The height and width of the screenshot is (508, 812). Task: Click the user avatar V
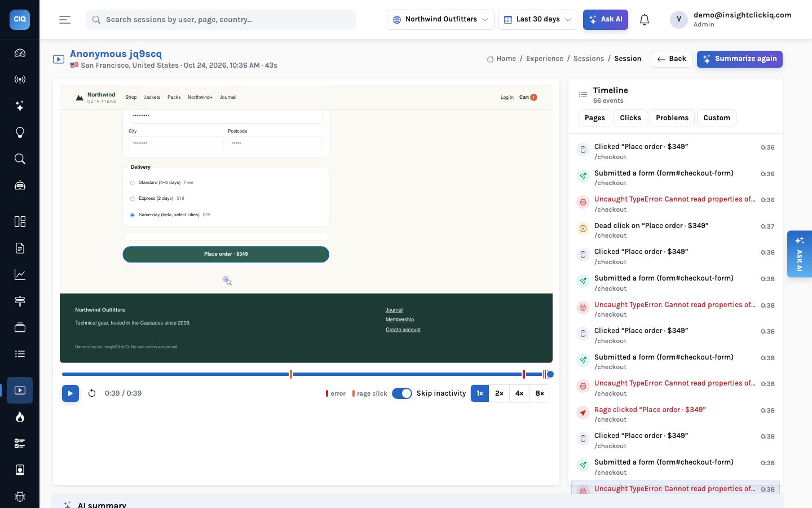[x=679, y=19]
